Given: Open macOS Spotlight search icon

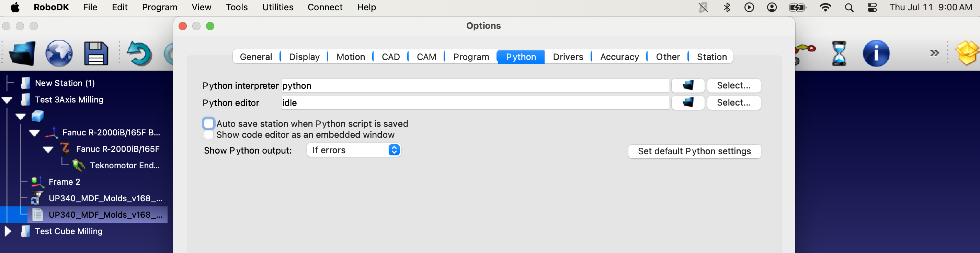Looking at the screenshot, I should point(849,7).
